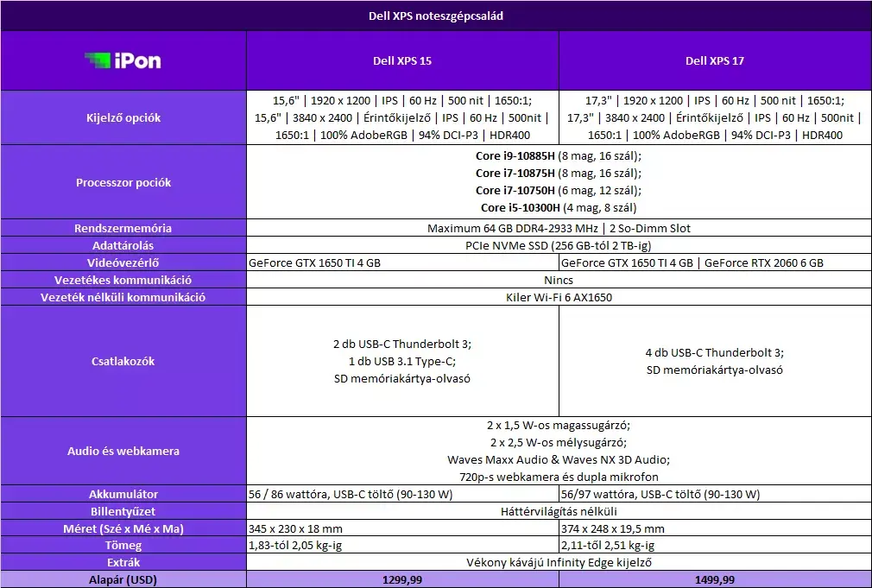Click the "Nincs" wired communication value
The height and width of the screenshot is (588, 872).
[559, 280]
